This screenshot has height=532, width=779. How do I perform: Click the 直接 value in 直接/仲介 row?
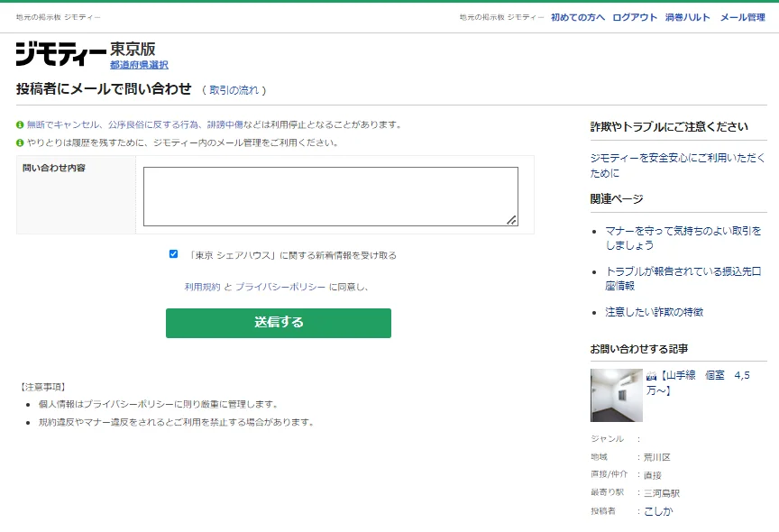[x=653, y=475]
